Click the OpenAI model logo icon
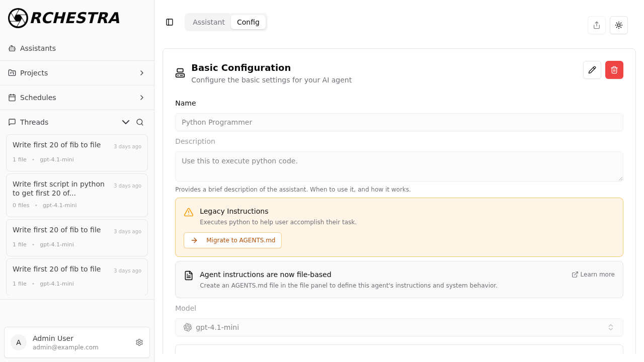Screen dimensions: 644x362 tap(188, 327)
